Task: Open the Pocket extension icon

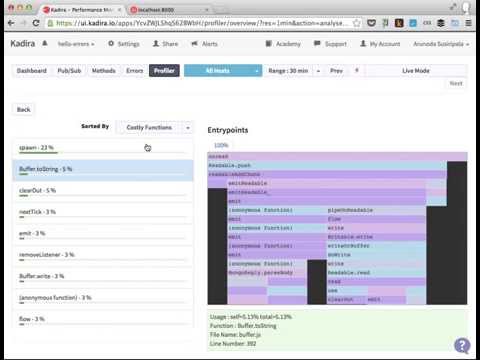Action: point(371,23)
